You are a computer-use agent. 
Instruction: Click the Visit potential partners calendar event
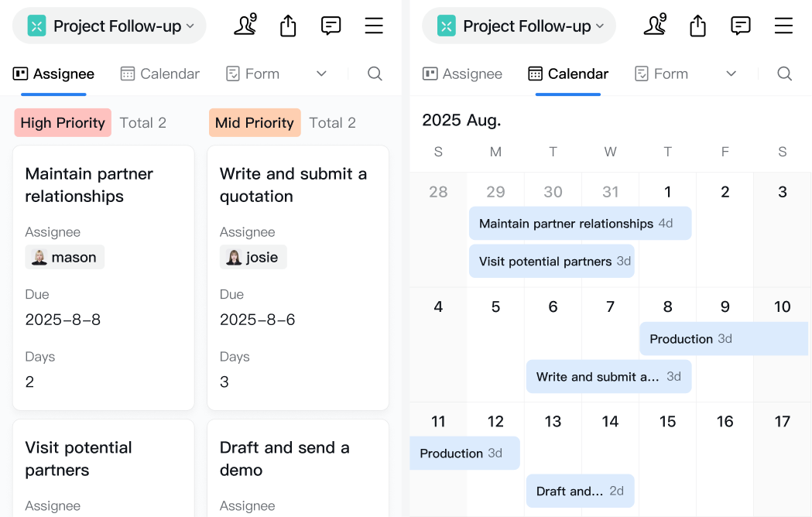(x=551, y=261)
